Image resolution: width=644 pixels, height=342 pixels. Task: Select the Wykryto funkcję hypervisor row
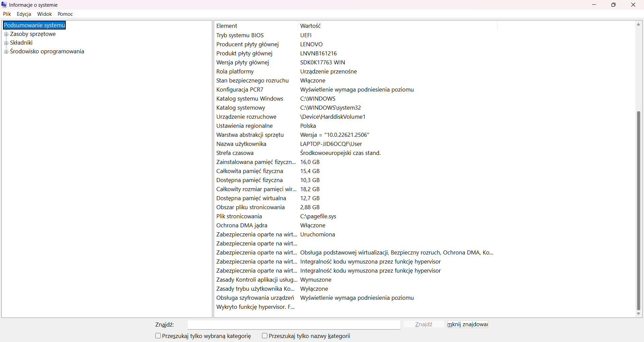(x=356, y=307)
